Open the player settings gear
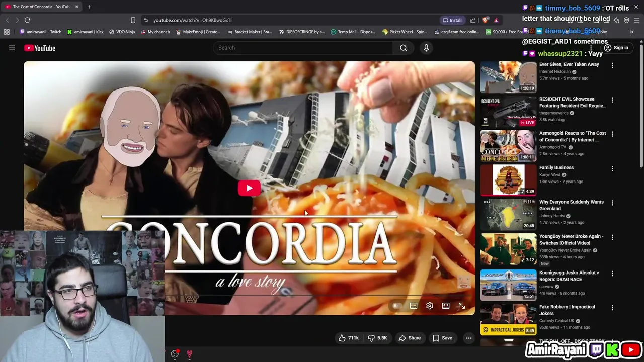The height and width of the screenshot is (362, 644). [x=430, y=306]
